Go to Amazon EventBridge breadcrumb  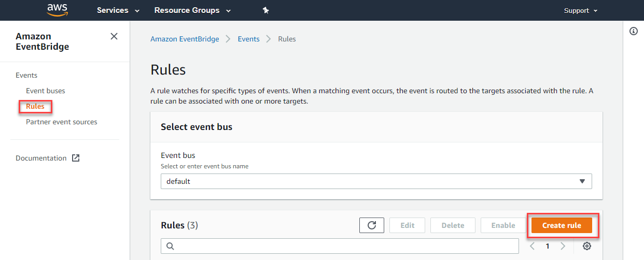185,39
